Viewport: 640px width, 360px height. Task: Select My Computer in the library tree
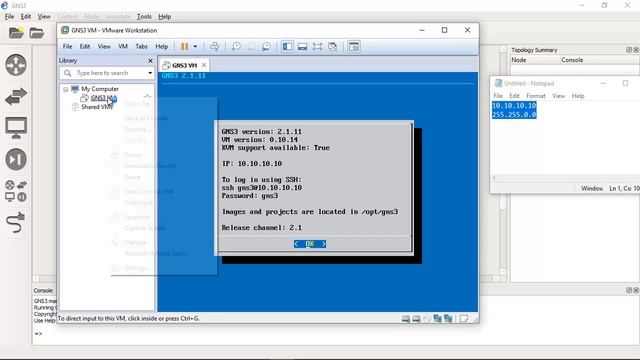pos(100,89)
